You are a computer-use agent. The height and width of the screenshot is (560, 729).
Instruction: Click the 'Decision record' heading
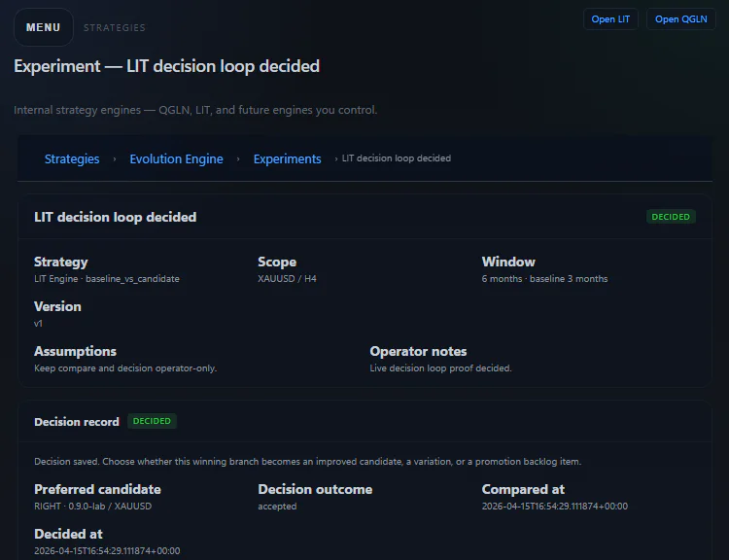pyautogui.click(x=77, y=422)
